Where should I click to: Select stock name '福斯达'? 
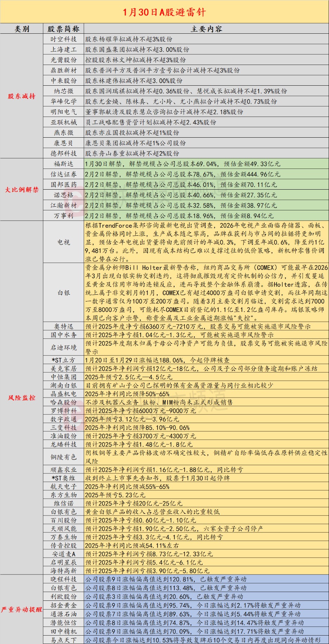pyautogui.click(x=64, y=164)
